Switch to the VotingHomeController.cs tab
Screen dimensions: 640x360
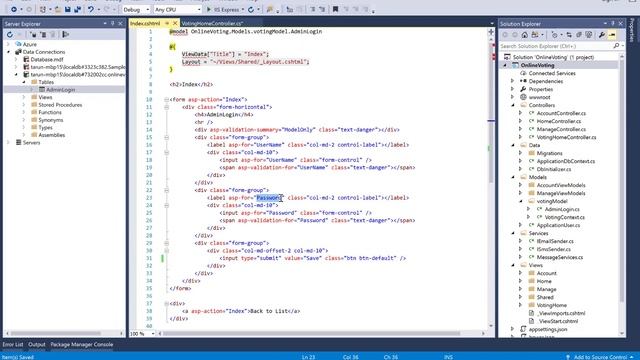point(212,24)
